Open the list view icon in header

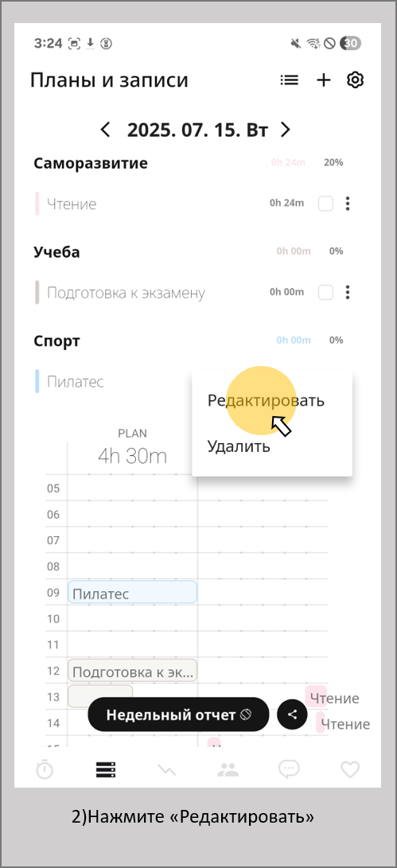pos(289,80)
